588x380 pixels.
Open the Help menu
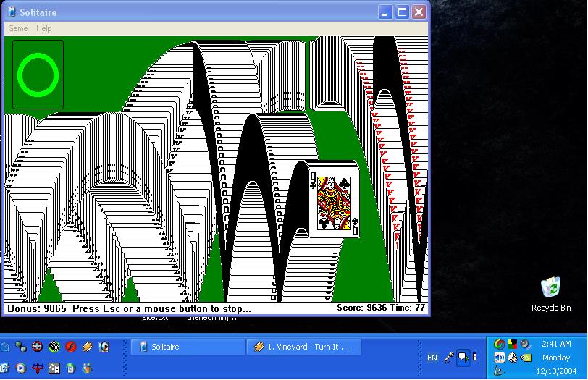pyautogui.click(x=44, y=28)
